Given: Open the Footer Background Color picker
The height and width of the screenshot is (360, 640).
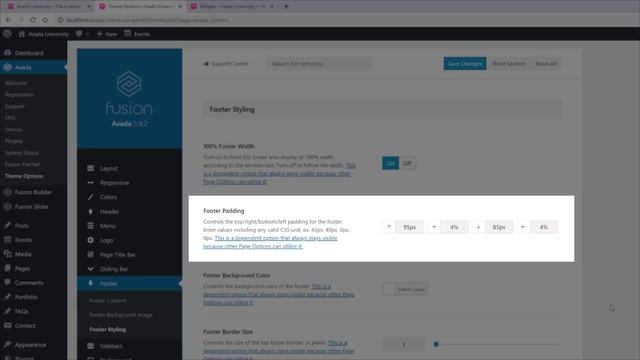Looking at the screenshot, I should coord(405,289).
